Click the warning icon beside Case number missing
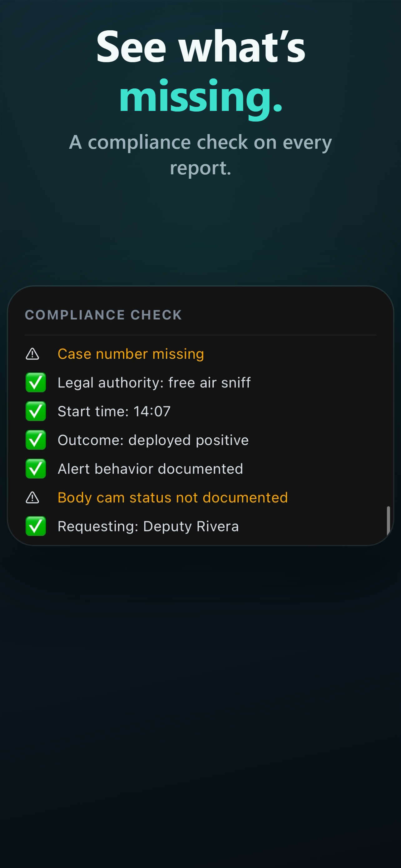Image resolution: width=401 pixels, height=868 pixels. click(32, 354)
